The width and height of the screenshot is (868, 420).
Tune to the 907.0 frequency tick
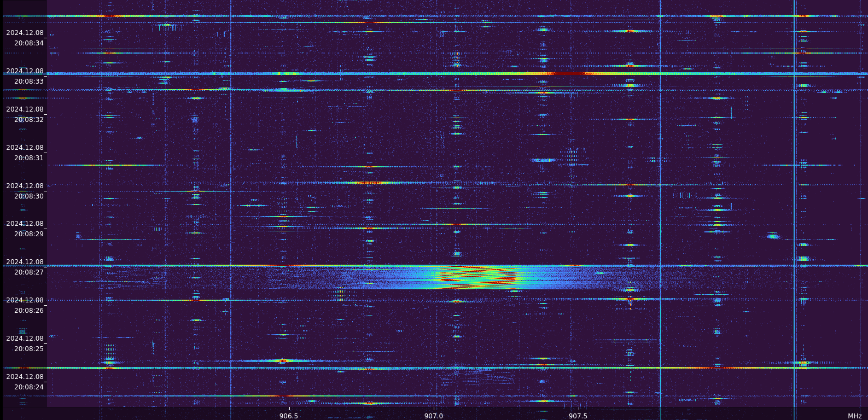434,416
